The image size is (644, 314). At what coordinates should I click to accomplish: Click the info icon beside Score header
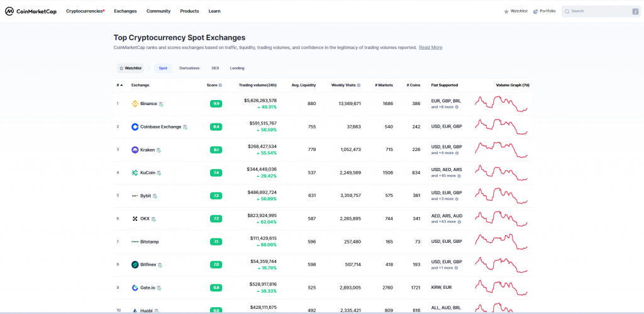point(220,86)
